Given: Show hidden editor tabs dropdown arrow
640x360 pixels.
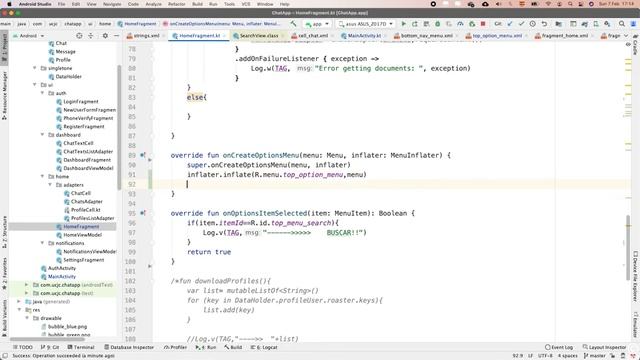Looking at the screenshot, I should (626, 36).
